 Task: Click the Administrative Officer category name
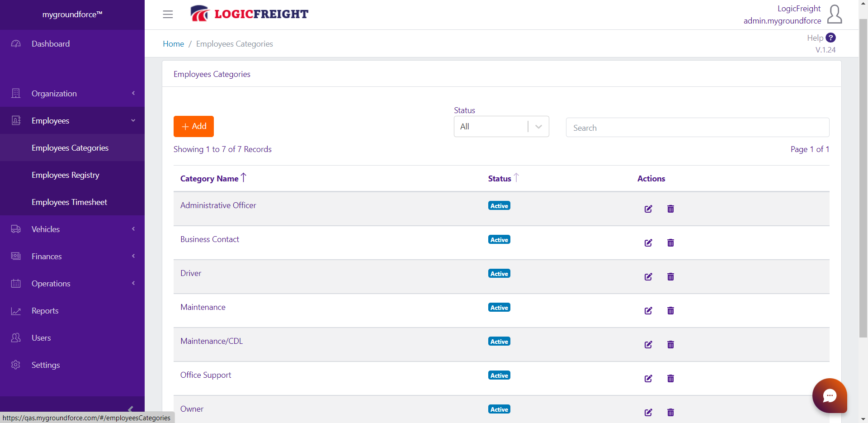tap(218, 205)
